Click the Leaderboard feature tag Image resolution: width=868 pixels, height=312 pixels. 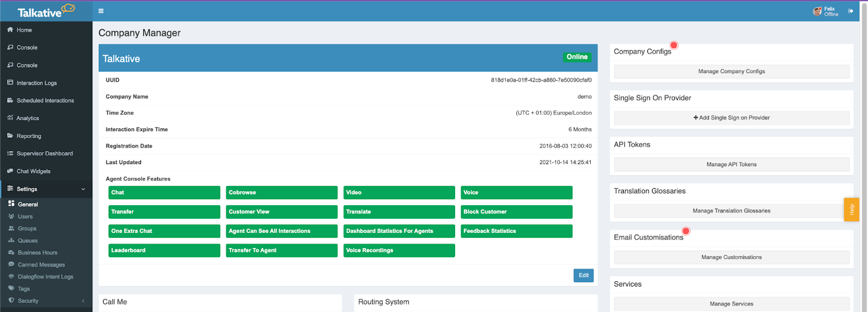(x=164, y=250)
